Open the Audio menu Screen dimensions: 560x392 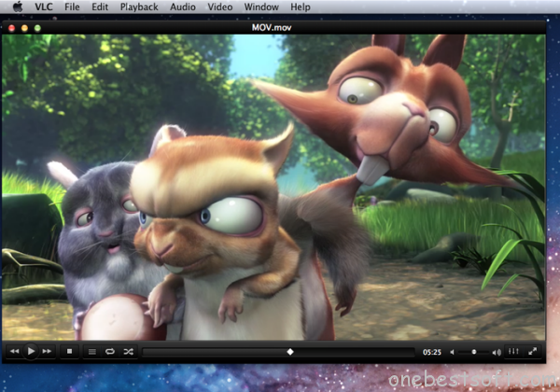click(185, 7)
